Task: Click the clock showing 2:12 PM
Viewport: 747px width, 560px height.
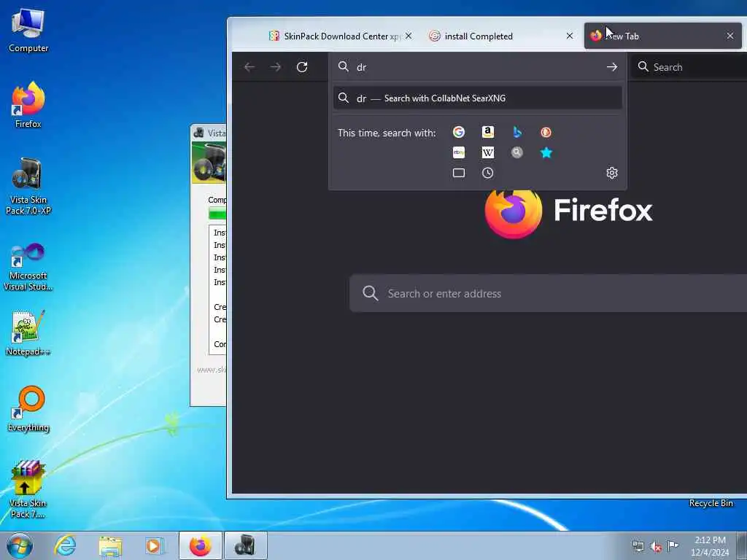Action: pos(710,546)
